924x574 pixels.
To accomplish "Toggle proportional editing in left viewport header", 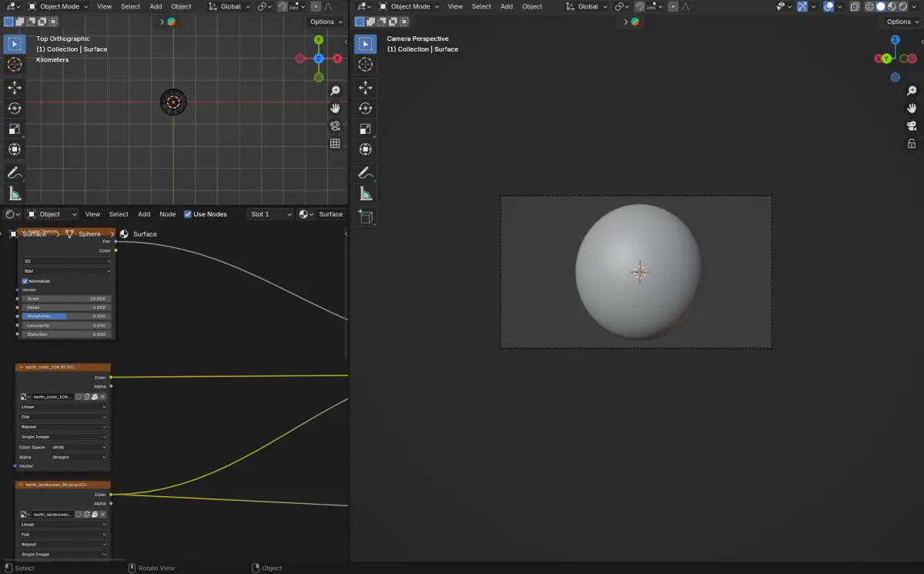I will tap(316, 6).
